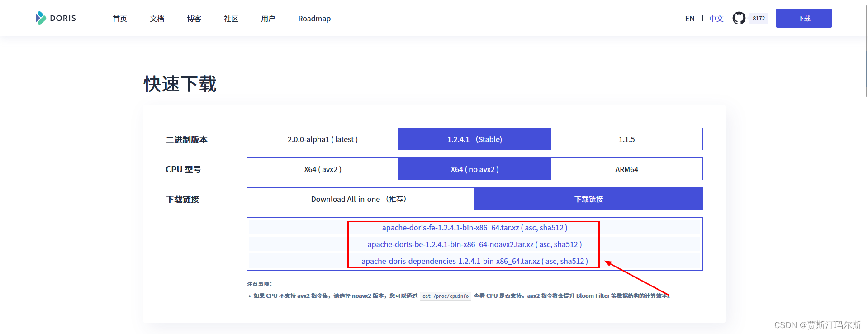Open the GitHub octocat icon
Image resolution: width=868 pixels, height=334 pixels.
739,18
